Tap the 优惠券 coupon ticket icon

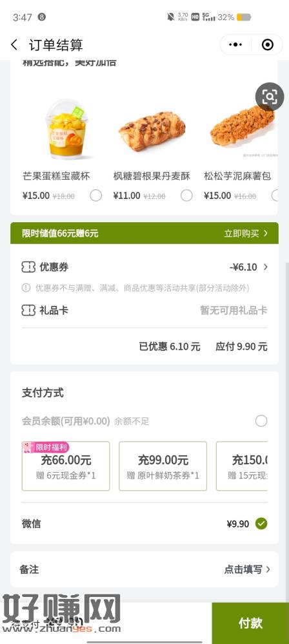click(x=28, y=267)
